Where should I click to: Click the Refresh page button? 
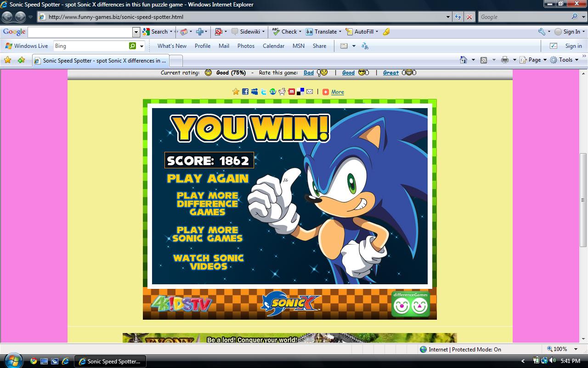(458, 17)
